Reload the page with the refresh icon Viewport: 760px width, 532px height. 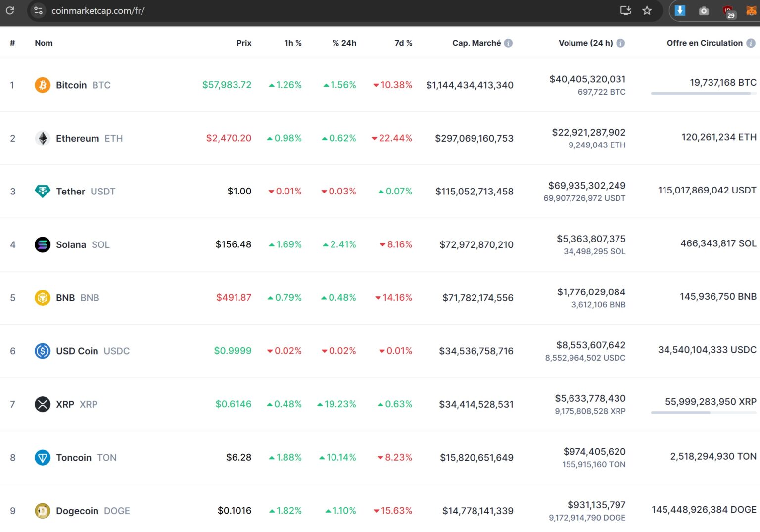click(x=10, y=10)
